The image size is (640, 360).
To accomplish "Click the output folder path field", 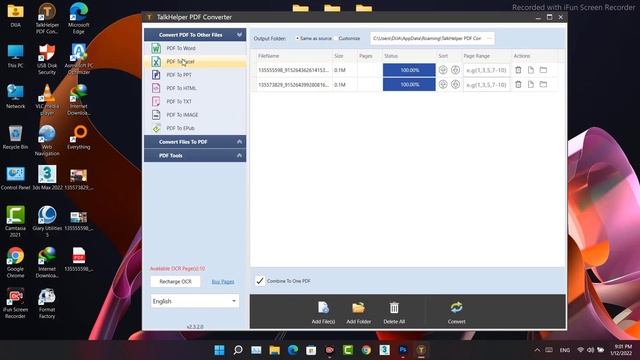I will coord(427,38).
